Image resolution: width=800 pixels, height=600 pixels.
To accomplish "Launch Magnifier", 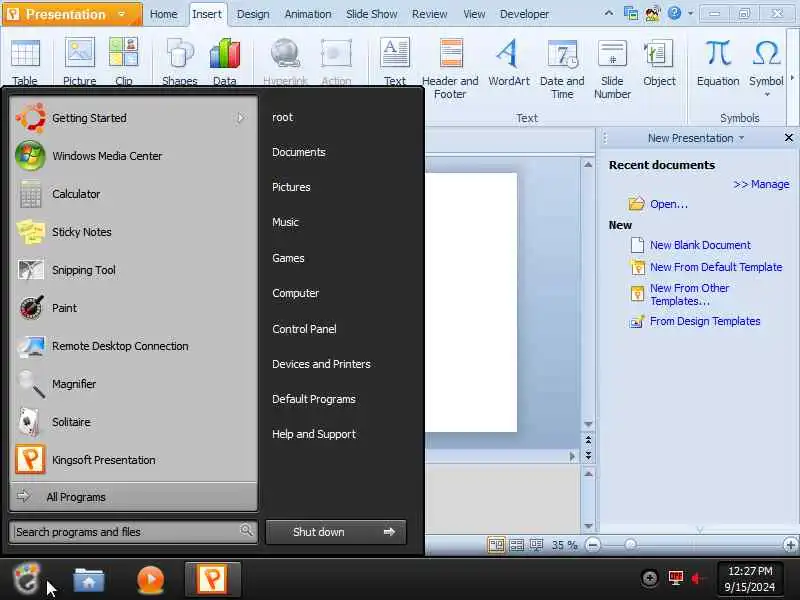I will coord(134,384).
